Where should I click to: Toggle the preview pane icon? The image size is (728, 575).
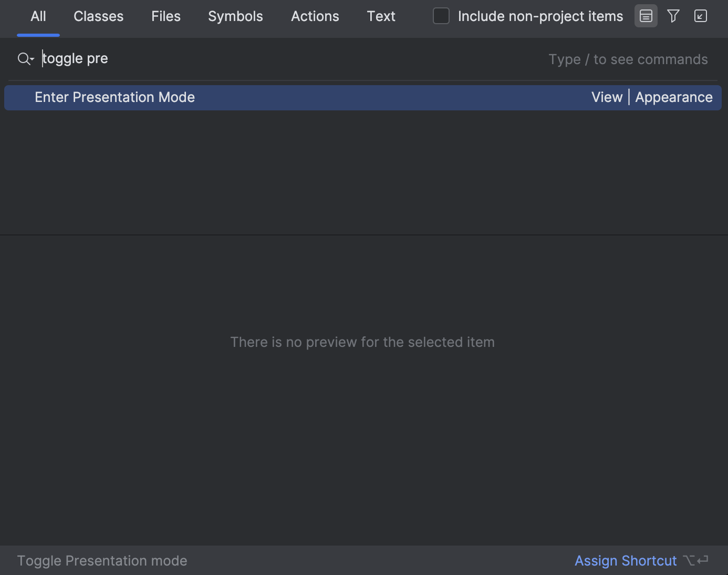(646, 16)
